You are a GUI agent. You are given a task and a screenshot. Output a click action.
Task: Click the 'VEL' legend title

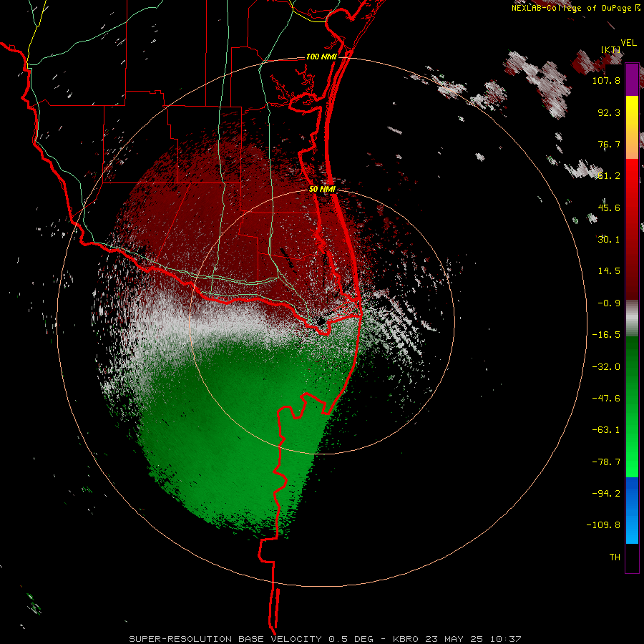point(628,43)
